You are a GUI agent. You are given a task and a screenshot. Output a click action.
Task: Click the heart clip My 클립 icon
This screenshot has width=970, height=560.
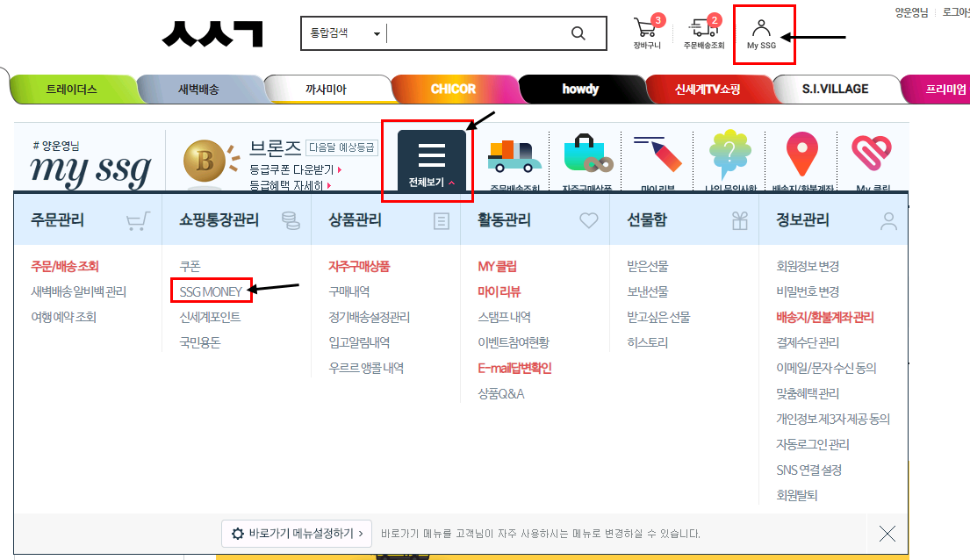[x=872, y=153]
